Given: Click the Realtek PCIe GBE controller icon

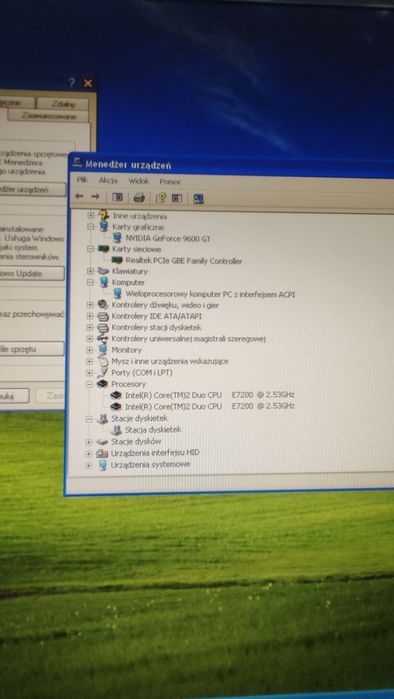Looking at the screenshot, I should (117, 260).
